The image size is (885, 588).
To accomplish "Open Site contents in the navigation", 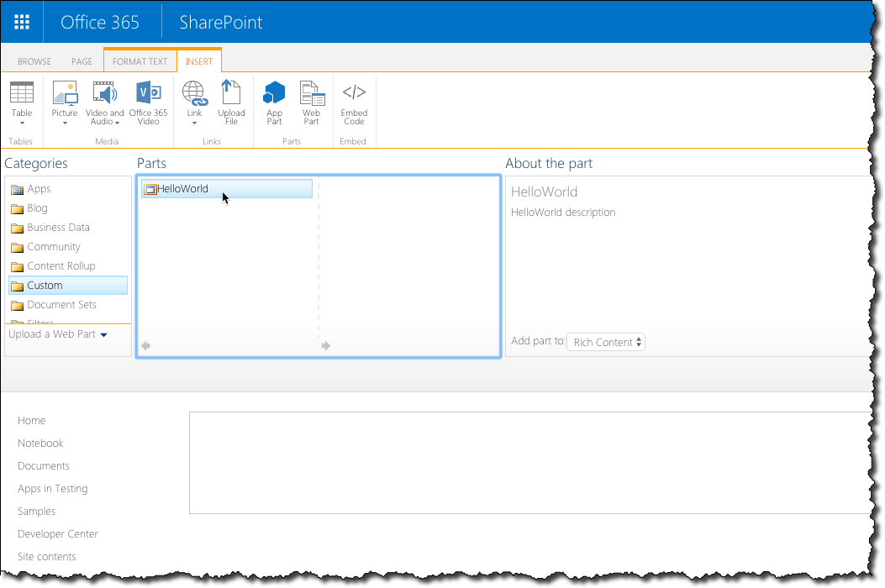I will 46,556.
